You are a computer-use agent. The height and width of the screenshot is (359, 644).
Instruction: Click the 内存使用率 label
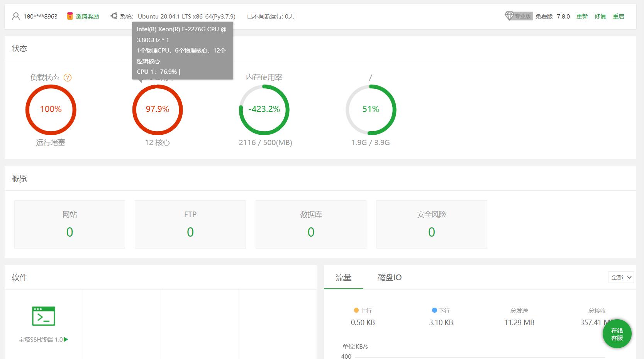(264, 77)
